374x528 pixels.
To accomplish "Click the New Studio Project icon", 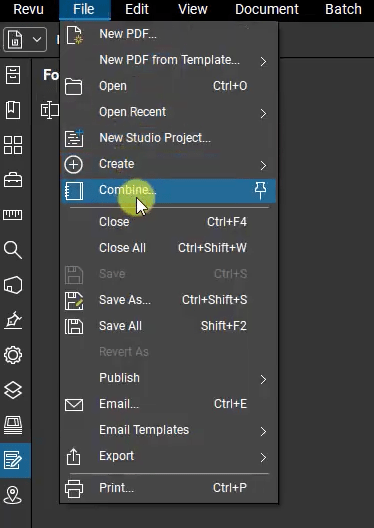I will (x=74, y=138).
